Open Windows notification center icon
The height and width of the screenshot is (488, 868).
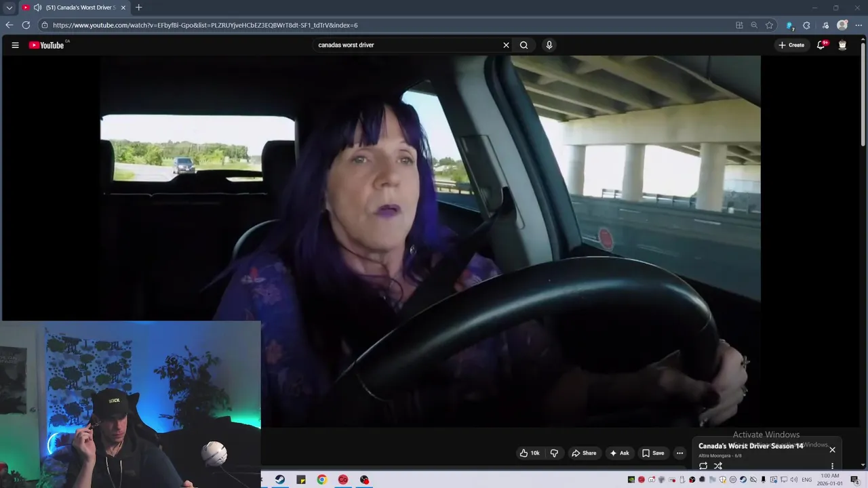tap(854, 480)
